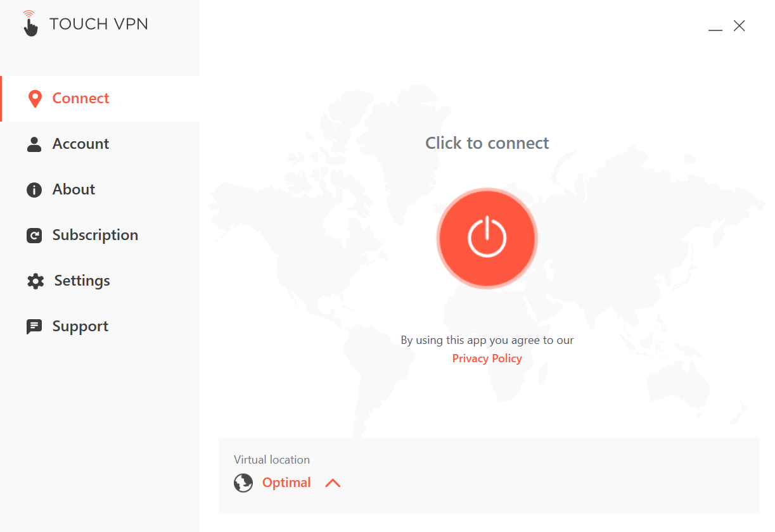Click the Connect location pin icon

point(35,99)
